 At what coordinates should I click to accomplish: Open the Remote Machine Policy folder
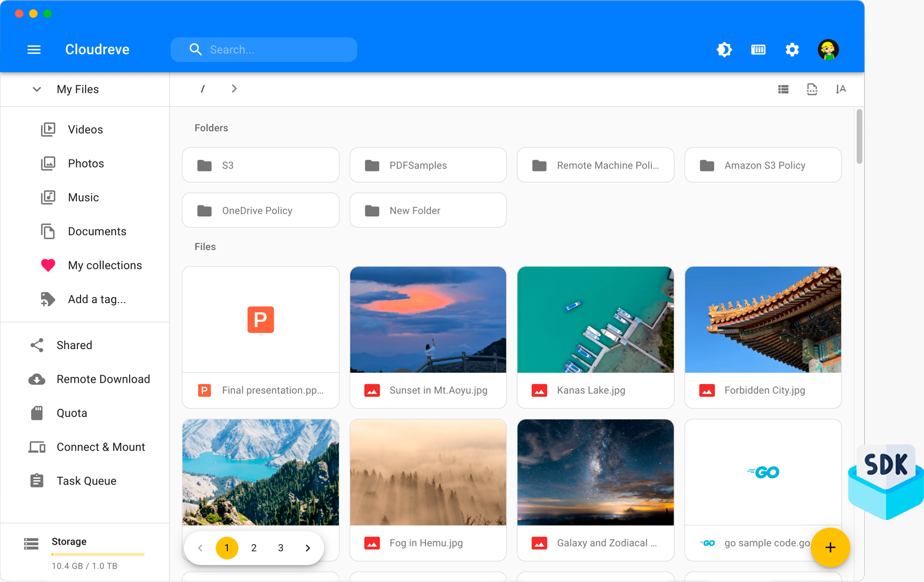595,165
